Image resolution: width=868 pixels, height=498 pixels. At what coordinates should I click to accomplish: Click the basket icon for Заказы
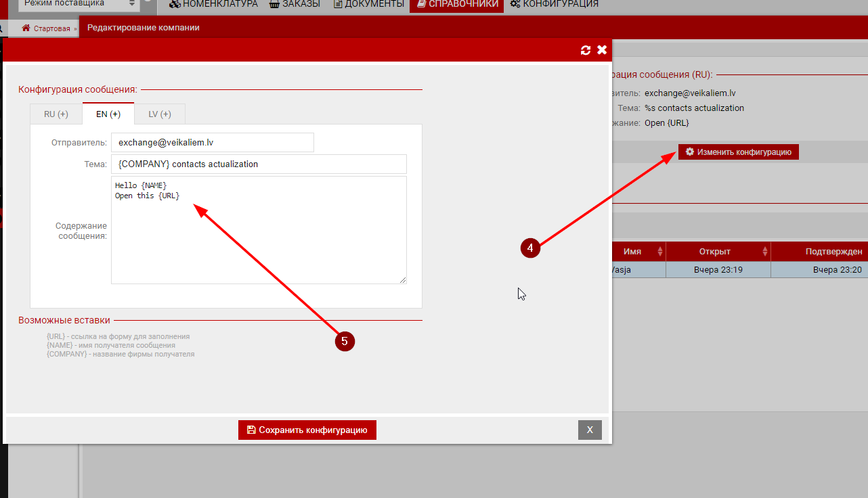(274, 4)
